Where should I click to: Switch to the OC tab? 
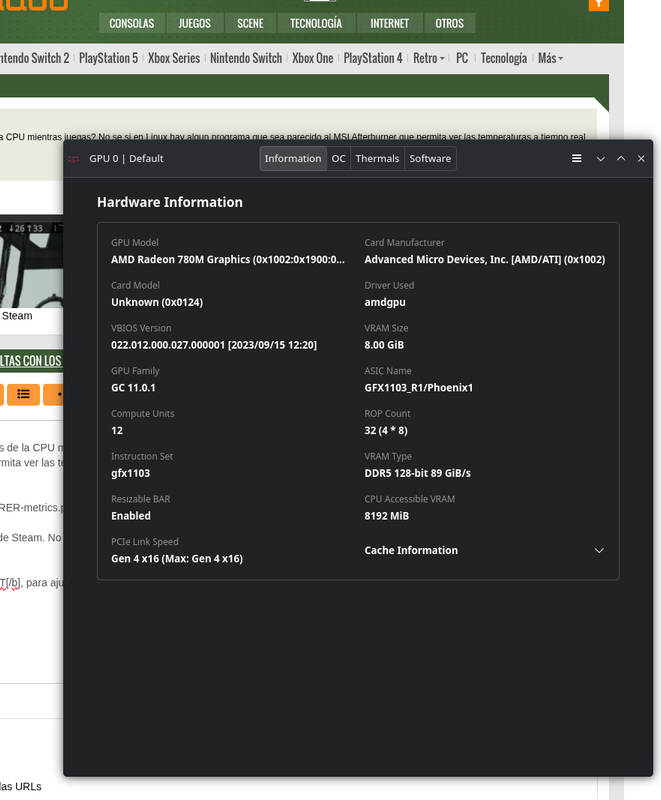tap(339, 159)
